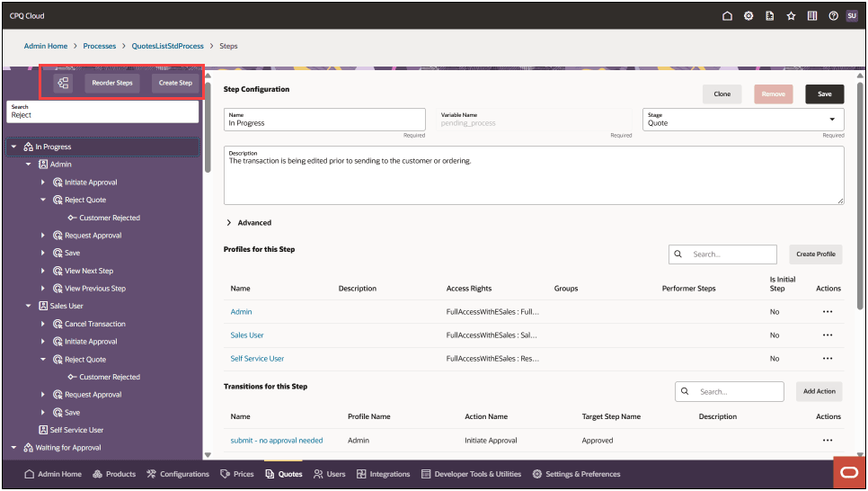Collapse the Sales User profile node
The image size is (868, 491).
(x=28, y=306)
